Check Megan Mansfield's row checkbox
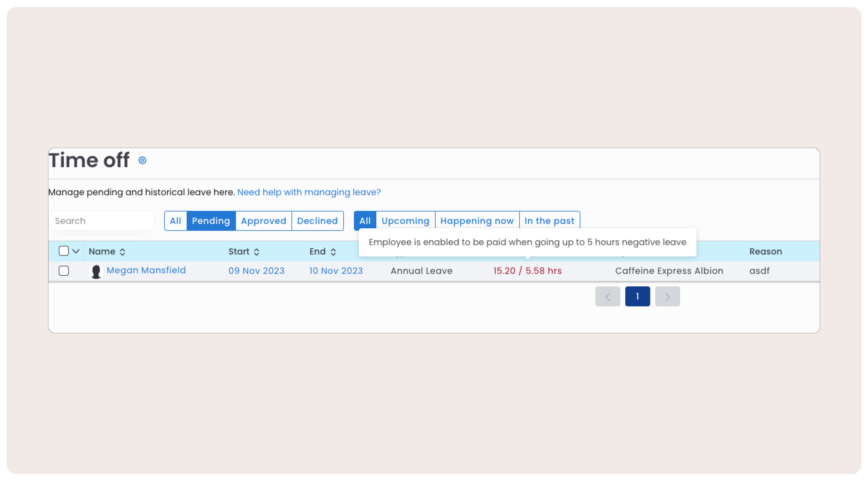Image resolution: width=868 pixels, height=481 pixels. [x=64, y=271]
